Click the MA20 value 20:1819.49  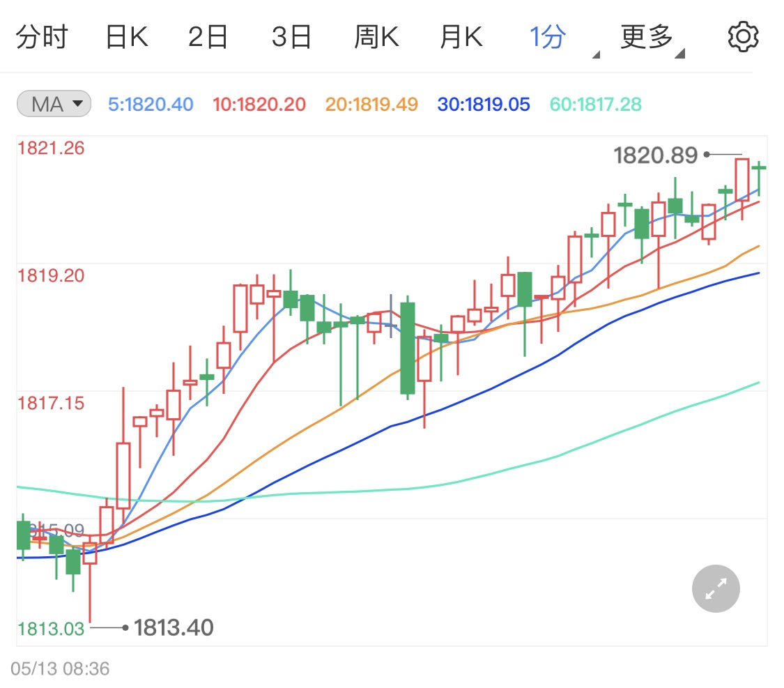pos(371,105)
